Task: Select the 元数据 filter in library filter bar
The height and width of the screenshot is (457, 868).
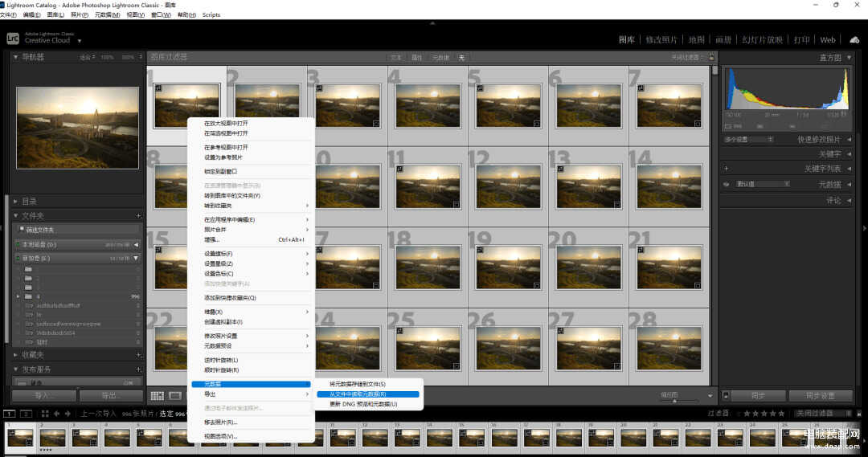Action: point(440,58)
